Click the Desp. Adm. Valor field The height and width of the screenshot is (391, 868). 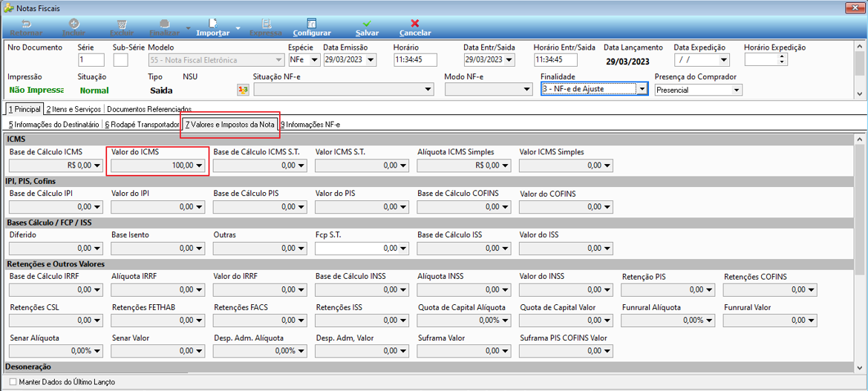click(x=362, y=351)
